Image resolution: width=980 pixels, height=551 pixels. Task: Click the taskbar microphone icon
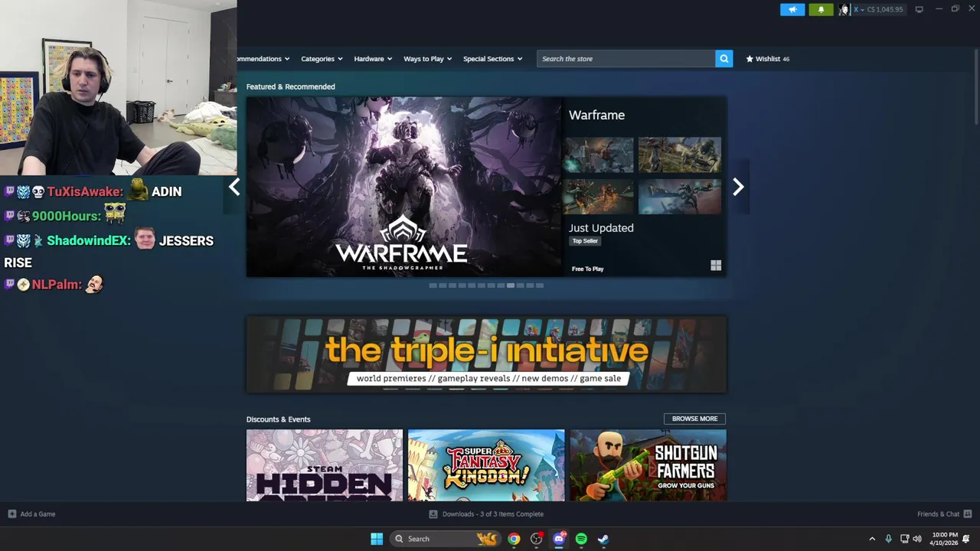888,539
